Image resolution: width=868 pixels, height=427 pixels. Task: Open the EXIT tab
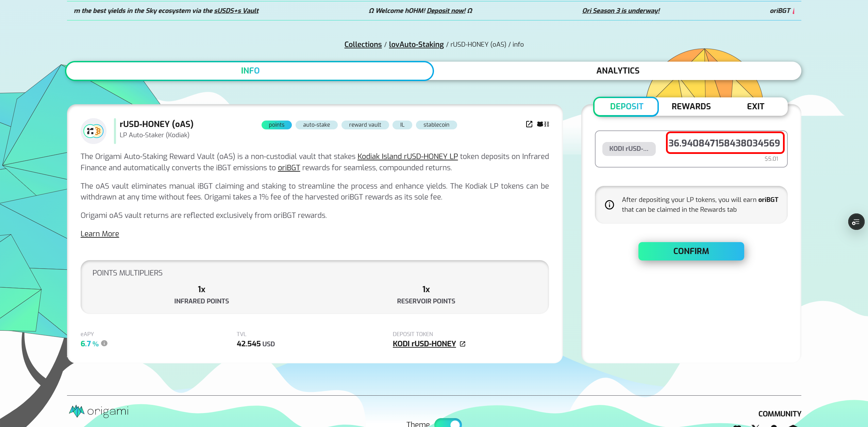[755, 107]
